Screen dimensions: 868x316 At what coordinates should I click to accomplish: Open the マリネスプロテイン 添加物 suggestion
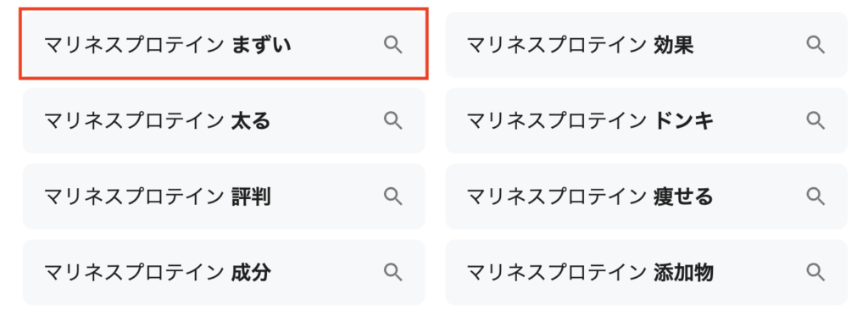click(x=647, y=272)
